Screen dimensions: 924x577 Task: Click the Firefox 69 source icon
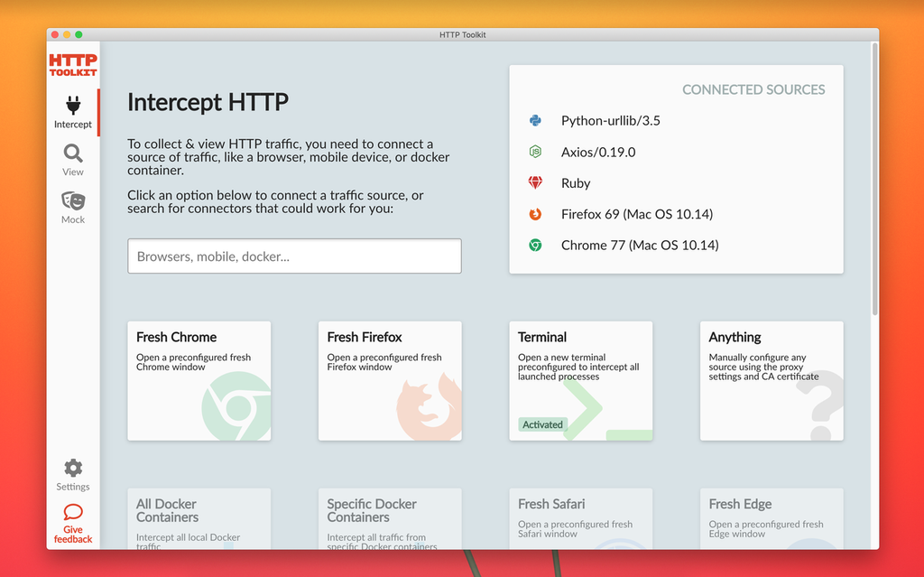[533, 214]
